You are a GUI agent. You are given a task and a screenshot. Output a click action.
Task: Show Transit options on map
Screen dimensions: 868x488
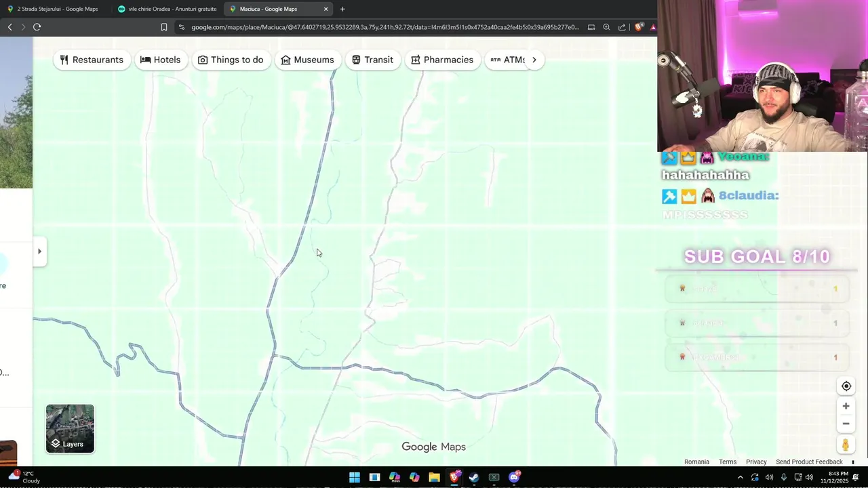(372, 60)
